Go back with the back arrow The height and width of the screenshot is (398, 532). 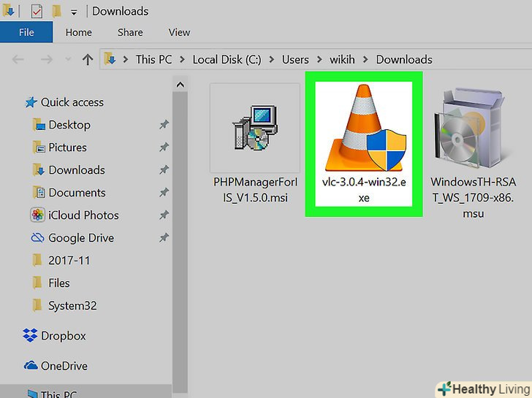18,60
